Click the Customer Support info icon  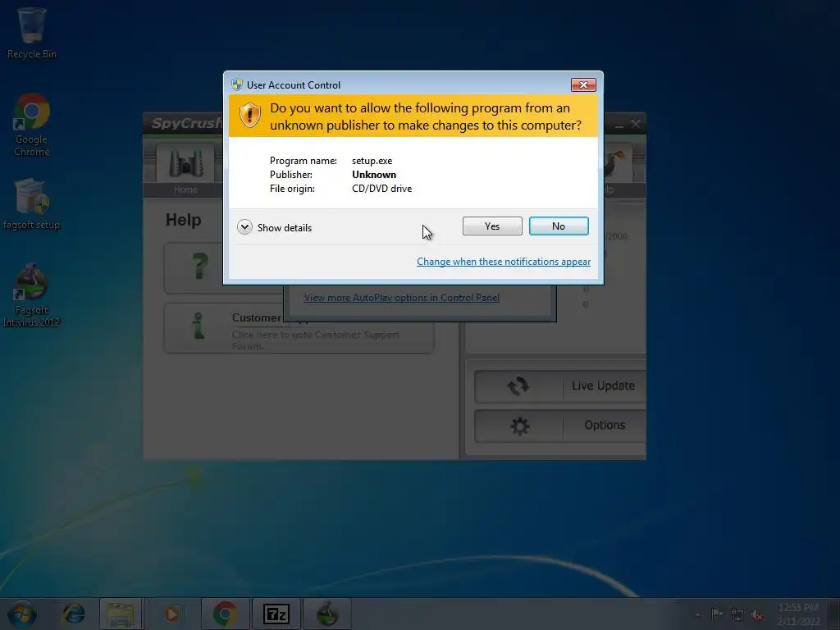coord(199,326)
